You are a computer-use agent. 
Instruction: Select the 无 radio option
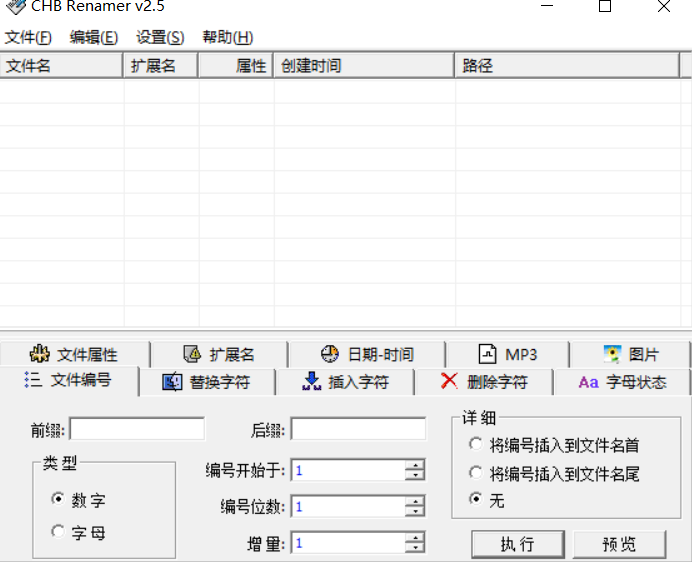(476, 499)
